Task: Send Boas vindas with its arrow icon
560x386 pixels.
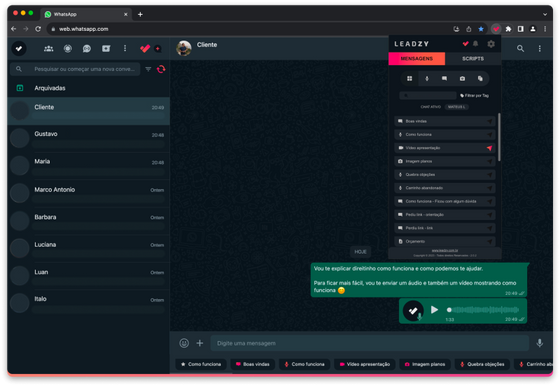Action: (x=490, y=121)
